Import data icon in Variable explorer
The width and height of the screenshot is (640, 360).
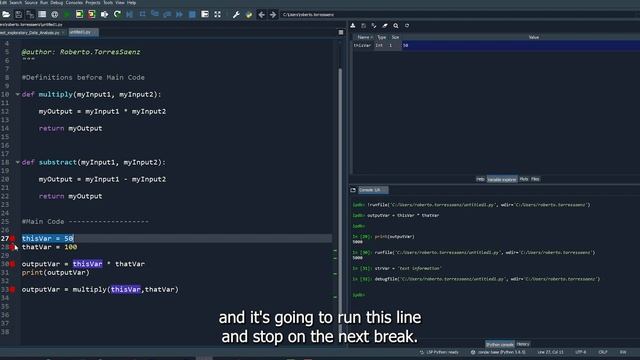pyautogui.click(x=353, y=26)
